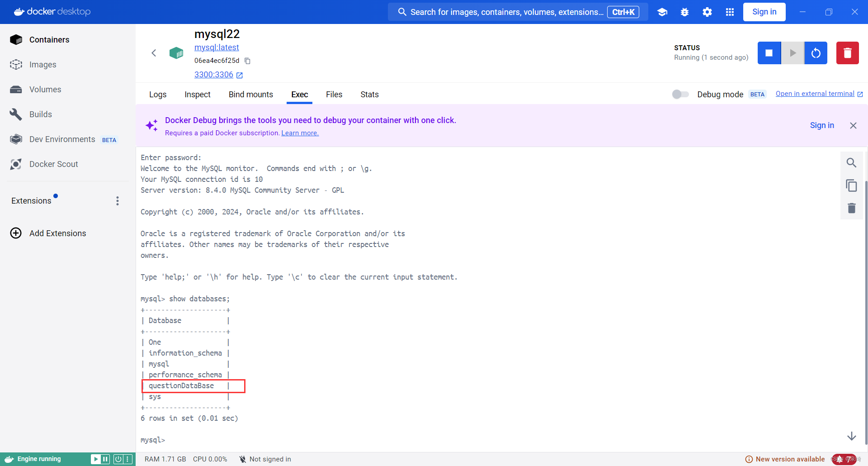
Task: Switch to the Stats tab
Action: 369,95
